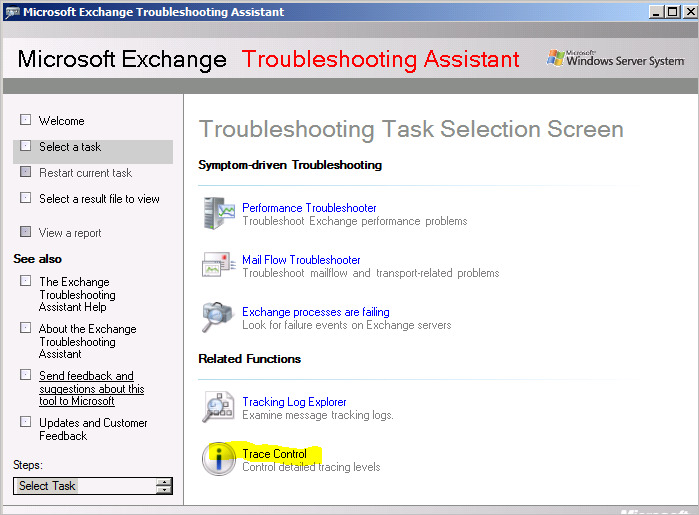Image resolution: width=699 pixels, height=515 pixels.
Task: Click 'Look for failure events on Exchange servers'
Action: [346, 325]
